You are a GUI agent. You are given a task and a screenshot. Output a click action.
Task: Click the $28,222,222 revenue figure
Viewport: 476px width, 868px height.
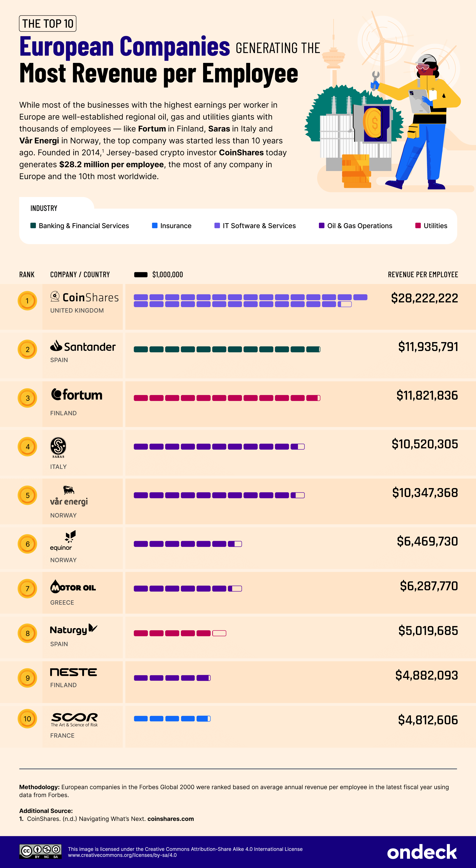point(424,298)
